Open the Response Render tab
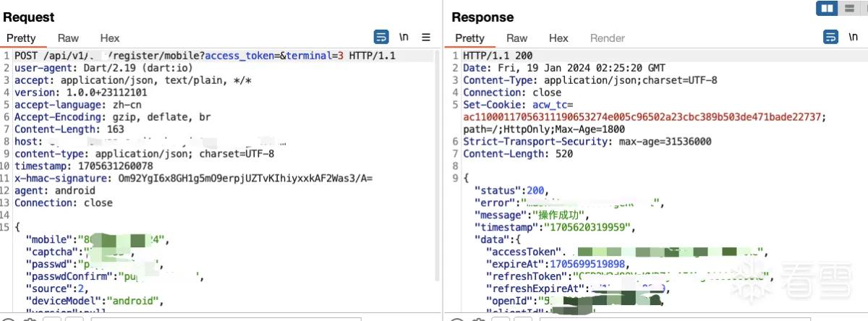The height and width of the screenshot is (321, 868). tap(608, 38)
